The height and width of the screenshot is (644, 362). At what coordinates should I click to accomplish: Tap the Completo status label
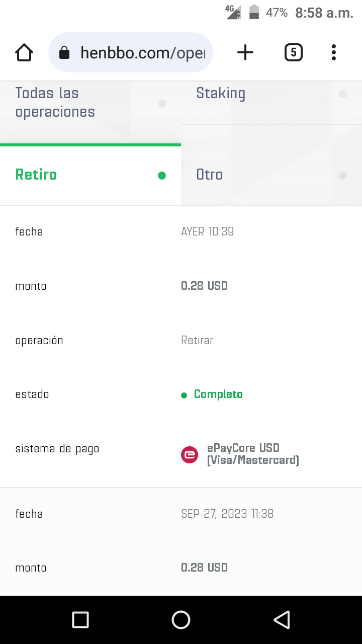218,394
